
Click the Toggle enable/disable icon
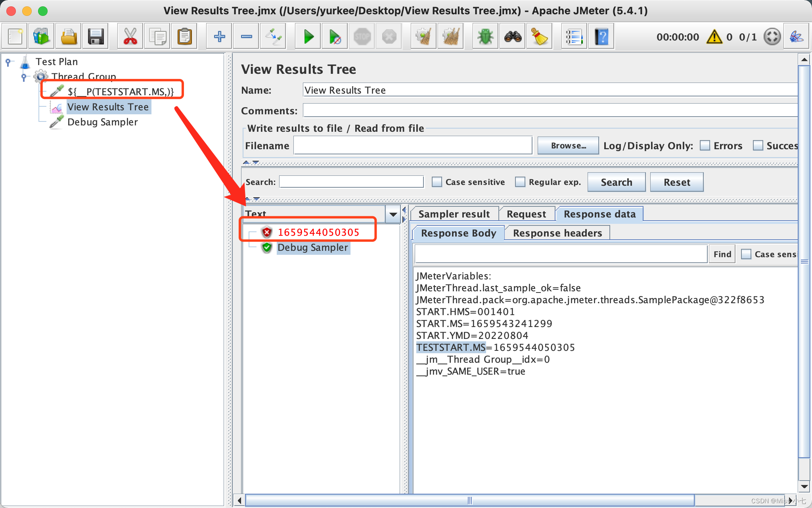point(273,37)
